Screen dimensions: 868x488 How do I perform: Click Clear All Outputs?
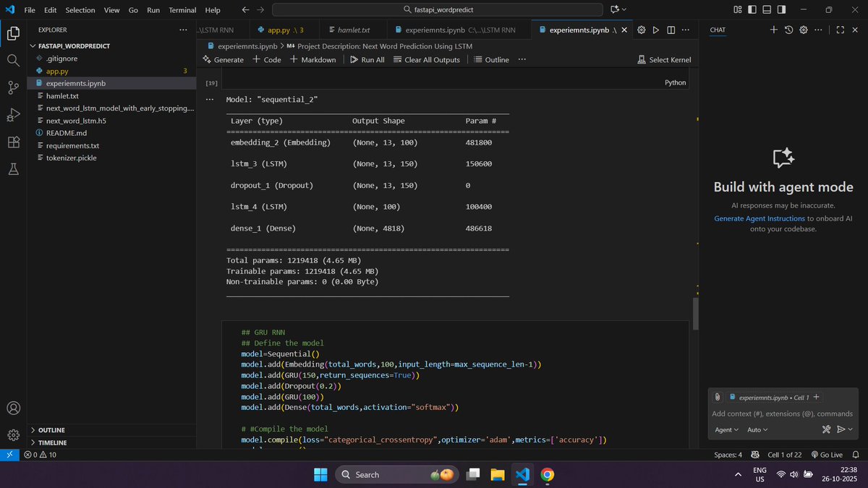pos(426,60)
